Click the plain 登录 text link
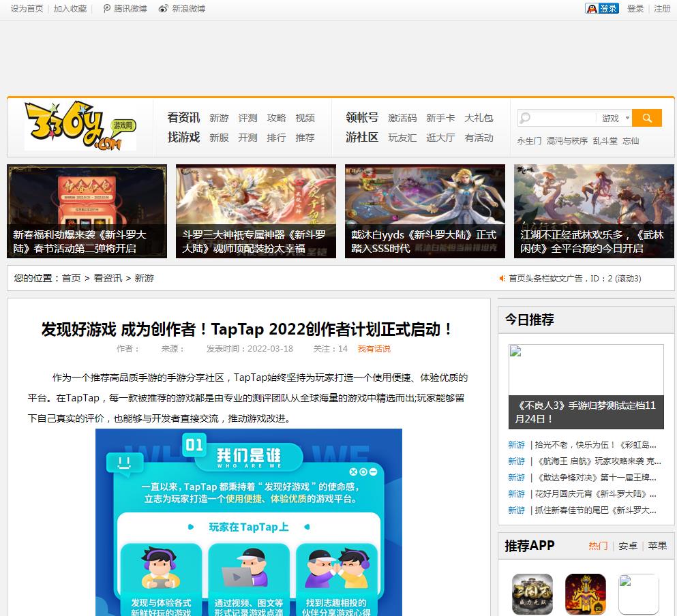Screen dimensions: 677x616 [x=635, y=9]
